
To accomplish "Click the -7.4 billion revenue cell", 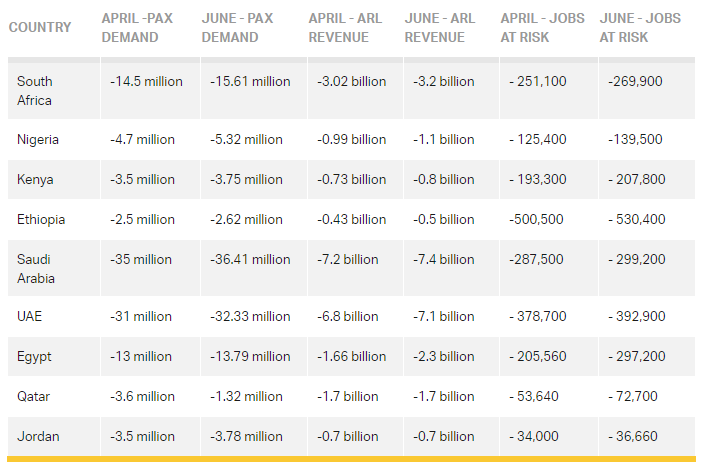I will coord(443,259).
